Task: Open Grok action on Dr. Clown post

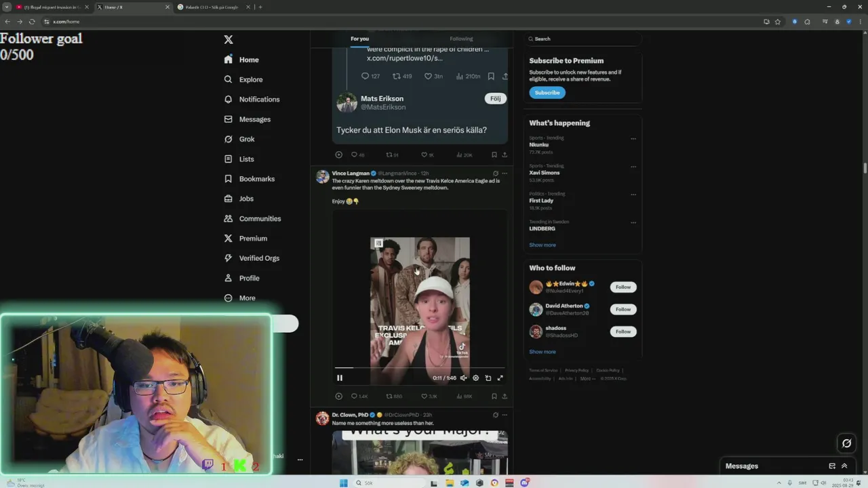Action: pos(496,415)
